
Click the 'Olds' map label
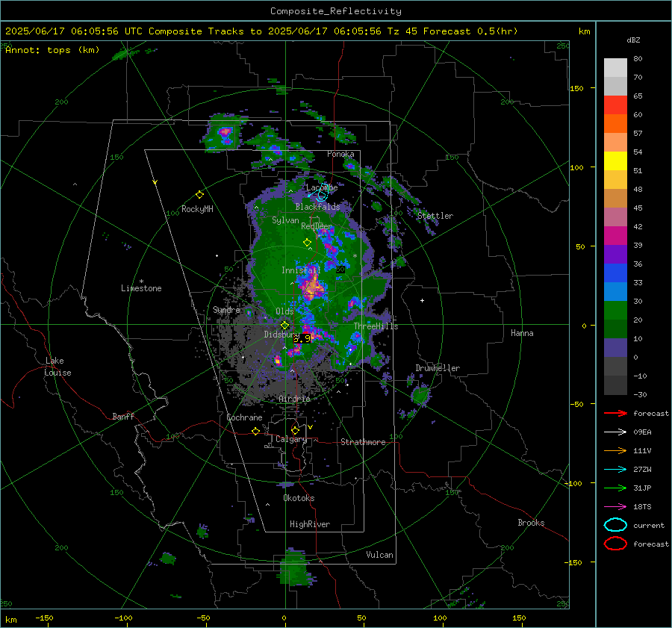[x=284, y=311]
